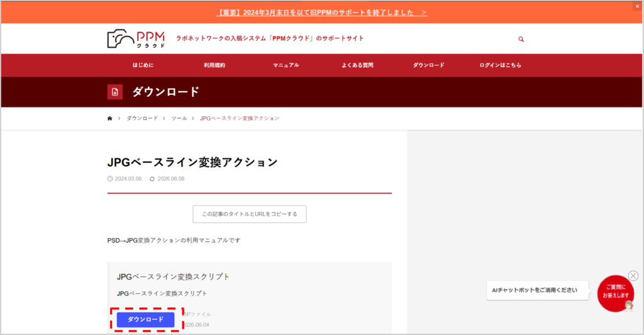The image size is (644, 335).
Task: Click the PPM Cloud camera logo
Action: point(136,38)
